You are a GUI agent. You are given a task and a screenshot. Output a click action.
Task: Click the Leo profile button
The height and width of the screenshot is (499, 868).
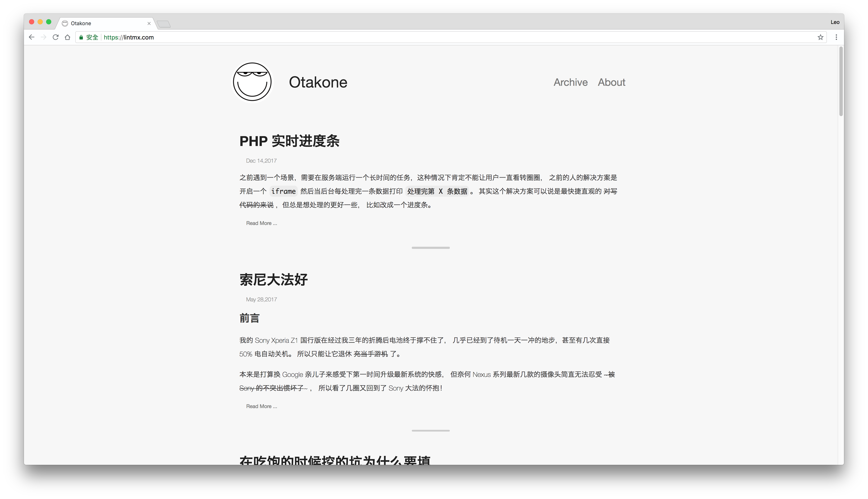tap(835, 22)
